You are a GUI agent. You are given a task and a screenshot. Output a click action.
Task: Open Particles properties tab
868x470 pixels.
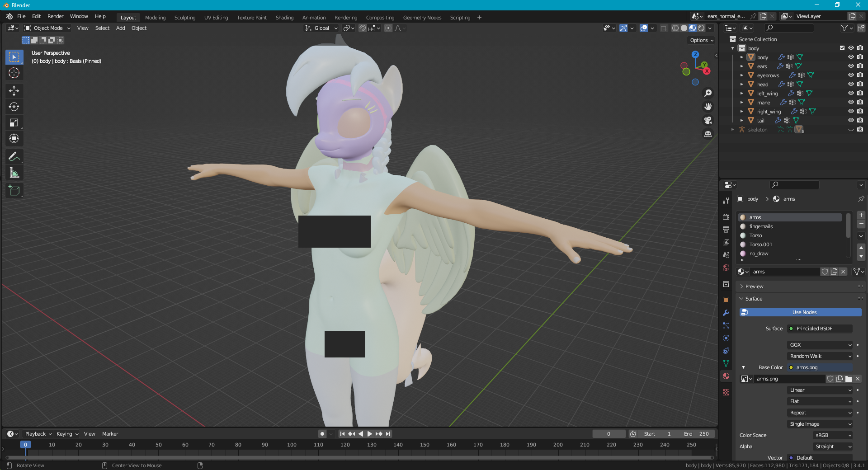pos(726,325)
